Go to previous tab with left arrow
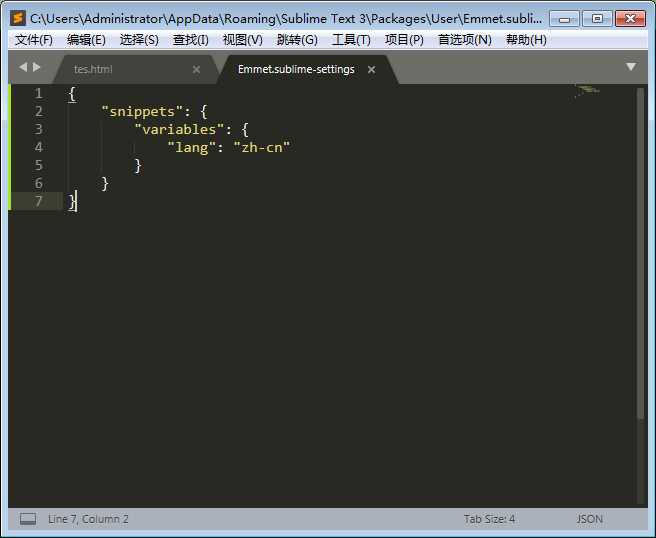Image resolution: width=656 pixels, height=538 pixels. pos(23,67)
